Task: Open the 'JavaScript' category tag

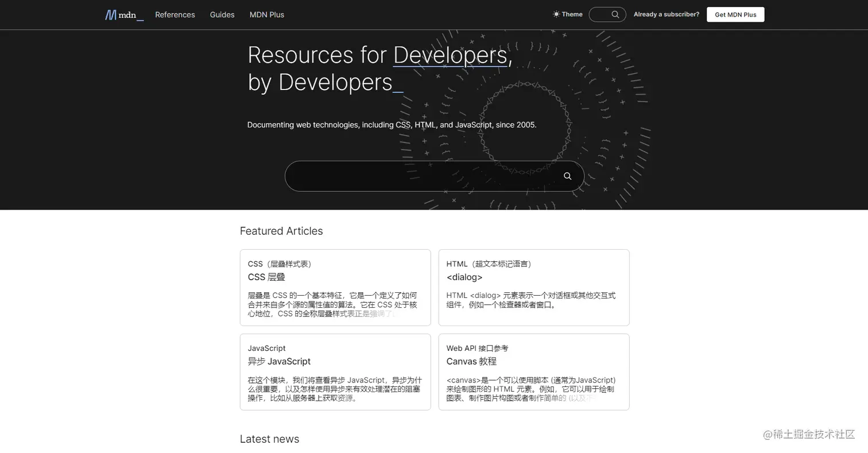Action: (x=266, y=349)
